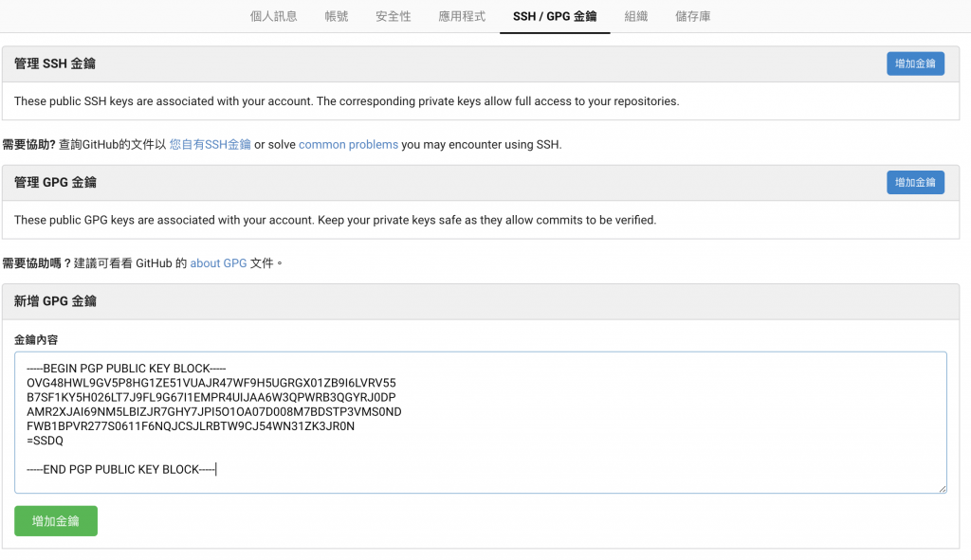Click the 金鑰內容 field label
The width and height of the screenshot is (971, 560).
(x=36, y=339)
